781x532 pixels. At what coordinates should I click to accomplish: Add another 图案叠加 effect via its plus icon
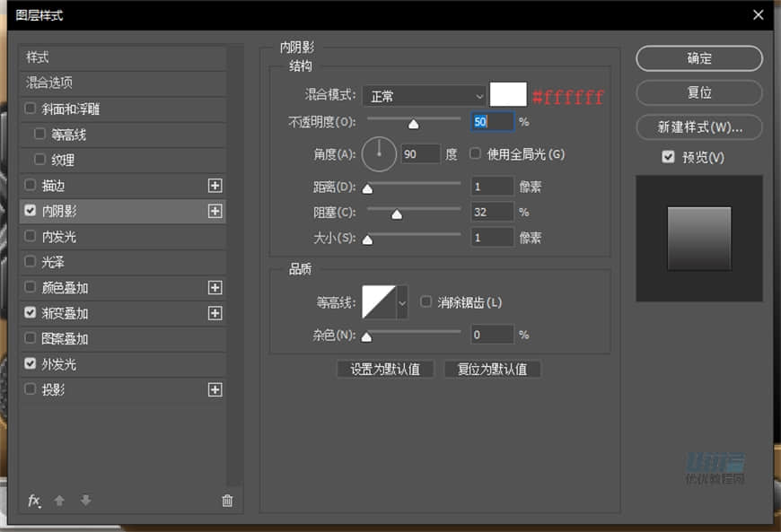tap(215, 338)
